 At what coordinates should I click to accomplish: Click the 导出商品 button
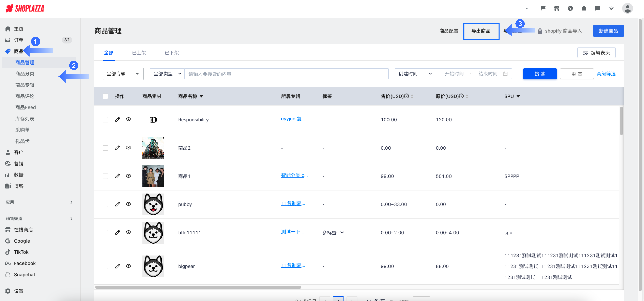(481, 31)
